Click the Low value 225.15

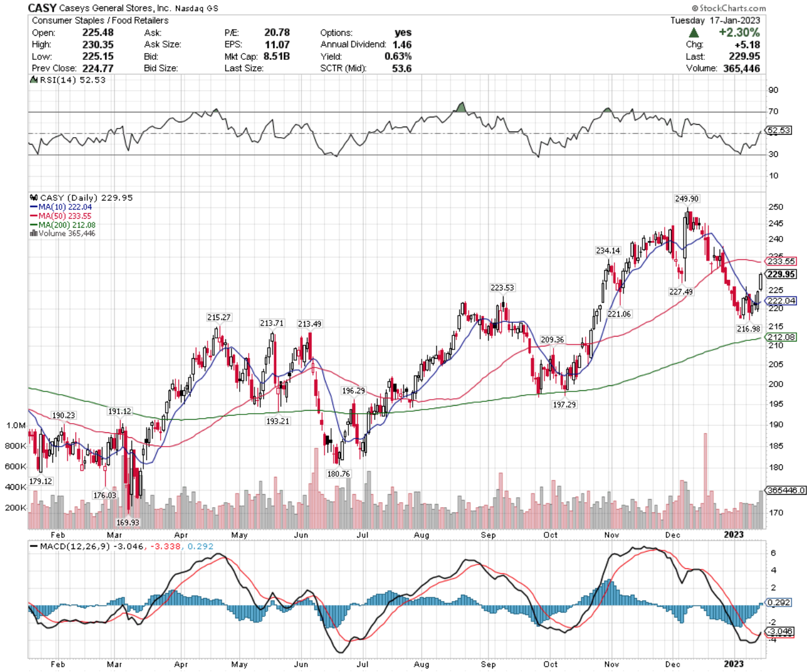tap(98, 56)
